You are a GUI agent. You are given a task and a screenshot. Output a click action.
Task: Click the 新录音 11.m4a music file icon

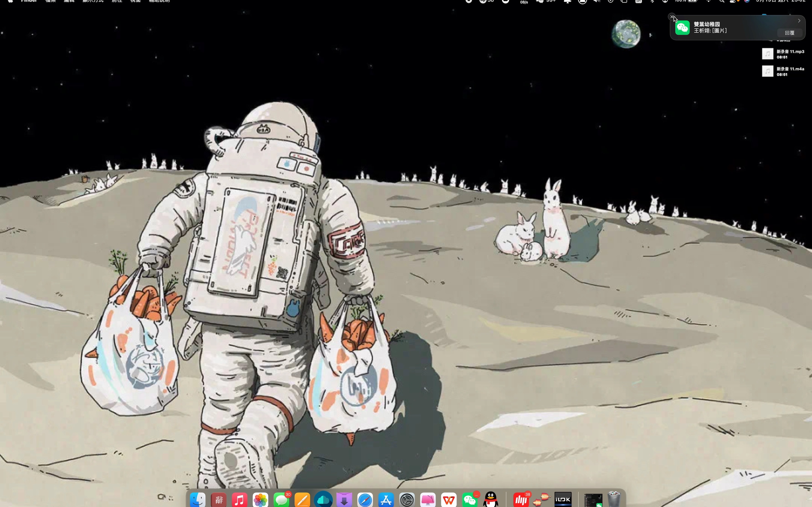click(768, 71)
